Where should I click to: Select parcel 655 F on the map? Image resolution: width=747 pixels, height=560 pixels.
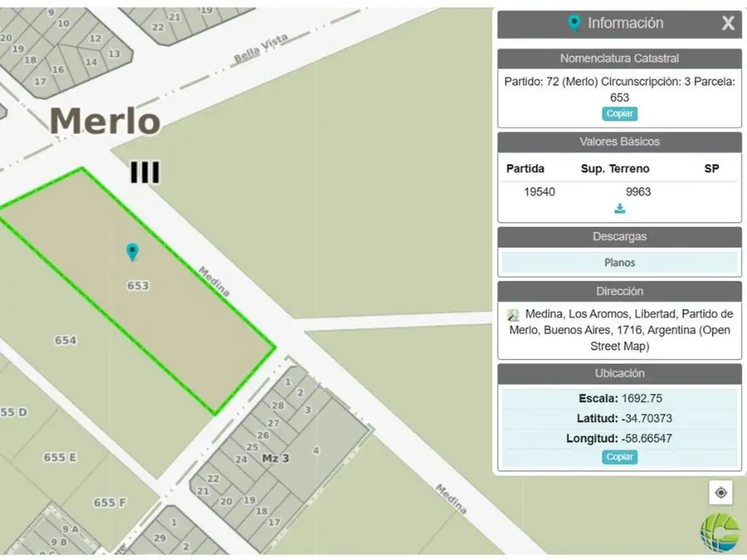[109, 502]
